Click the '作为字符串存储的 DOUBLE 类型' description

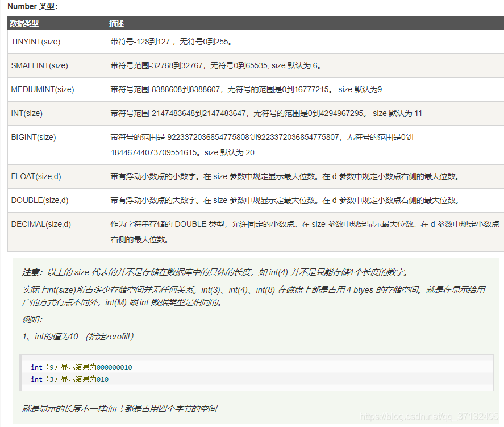pos(305,232)
